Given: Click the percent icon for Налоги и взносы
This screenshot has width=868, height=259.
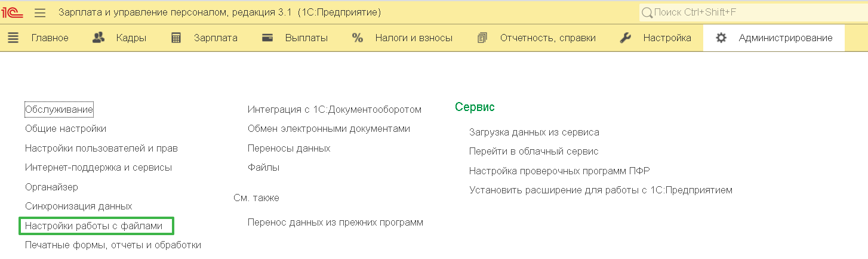Looking at the screenshot, I should click(x=358, y=38).
